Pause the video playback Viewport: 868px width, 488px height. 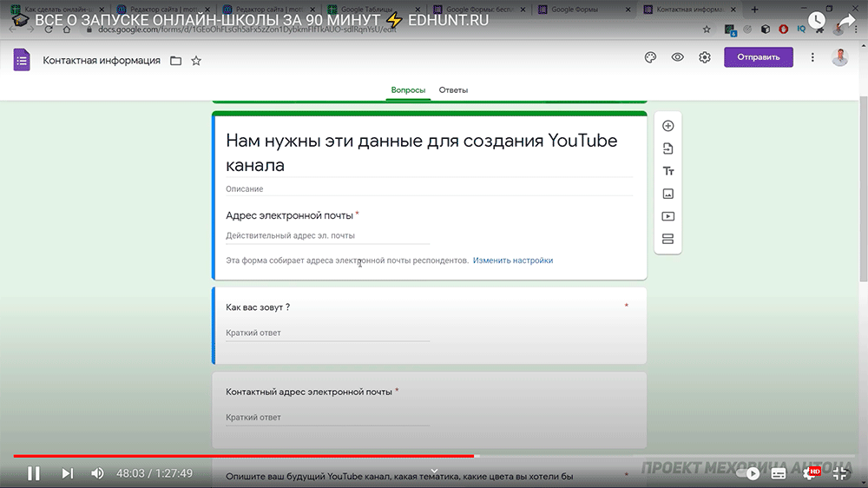point(34,473)
